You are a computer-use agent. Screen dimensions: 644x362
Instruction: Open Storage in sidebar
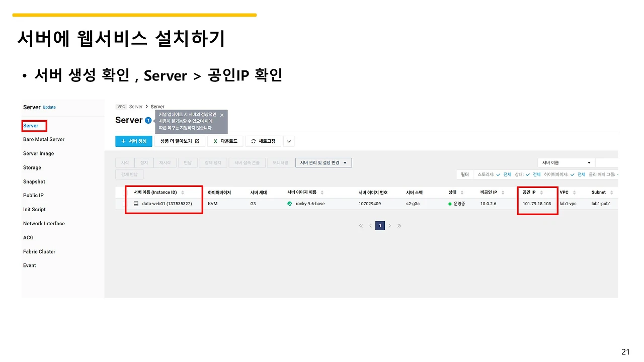coord(32,167)
